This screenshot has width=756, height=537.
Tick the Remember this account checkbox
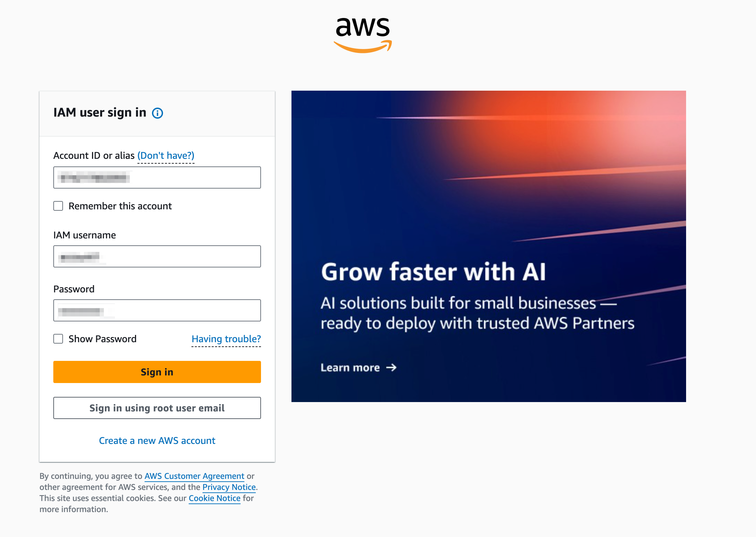[x=58, y=206]
